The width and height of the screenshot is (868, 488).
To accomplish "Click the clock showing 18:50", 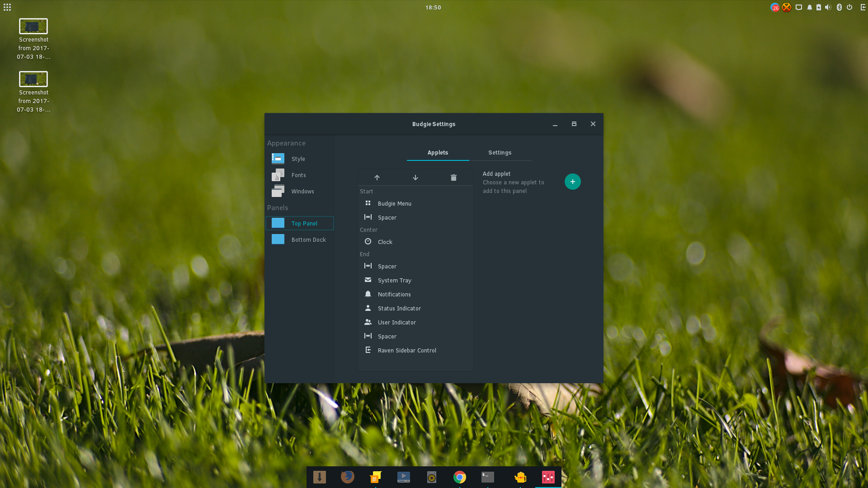I will 433,7.
